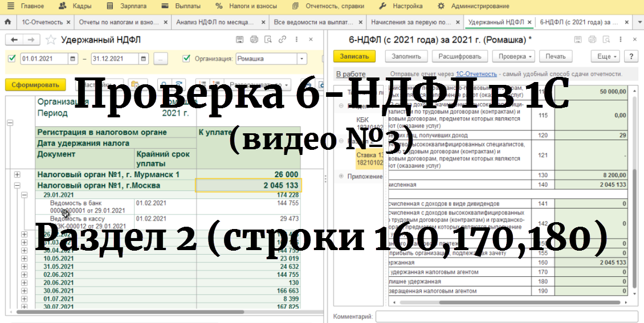
Task: Expand the 30.06.2021 row
Action: pyautogui.click(x=25, y=291)
